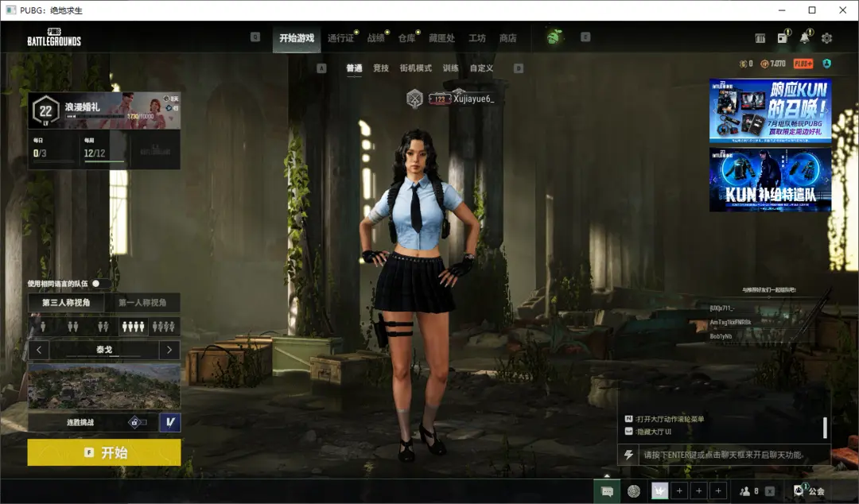This screenshot has width=859, height=504.
Task: Click the A key mode-switch icon
Action: point(321,68)
